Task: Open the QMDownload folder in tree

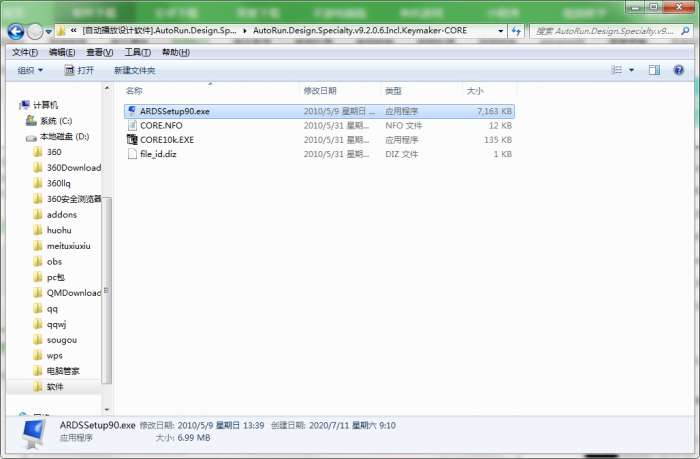Action: 74,293
